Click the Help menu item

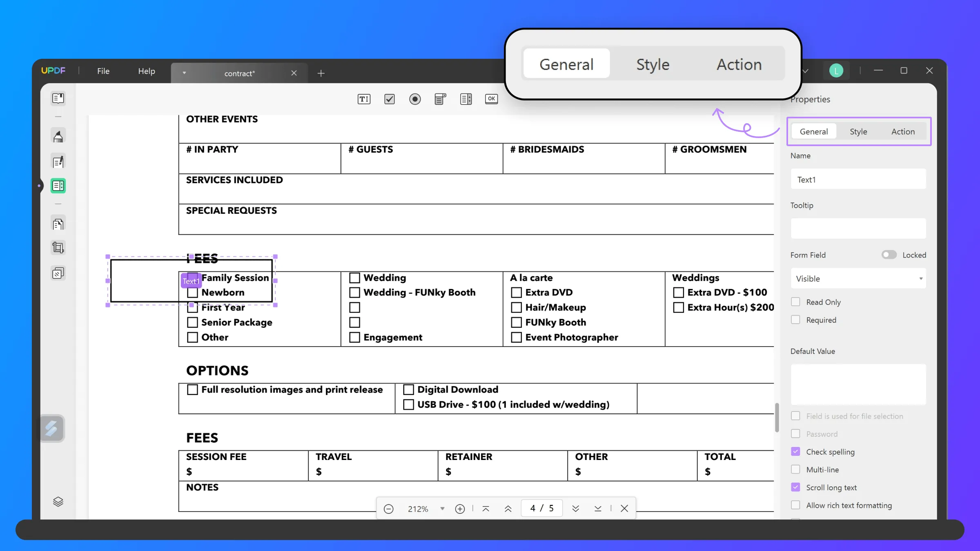click(147, 71)
